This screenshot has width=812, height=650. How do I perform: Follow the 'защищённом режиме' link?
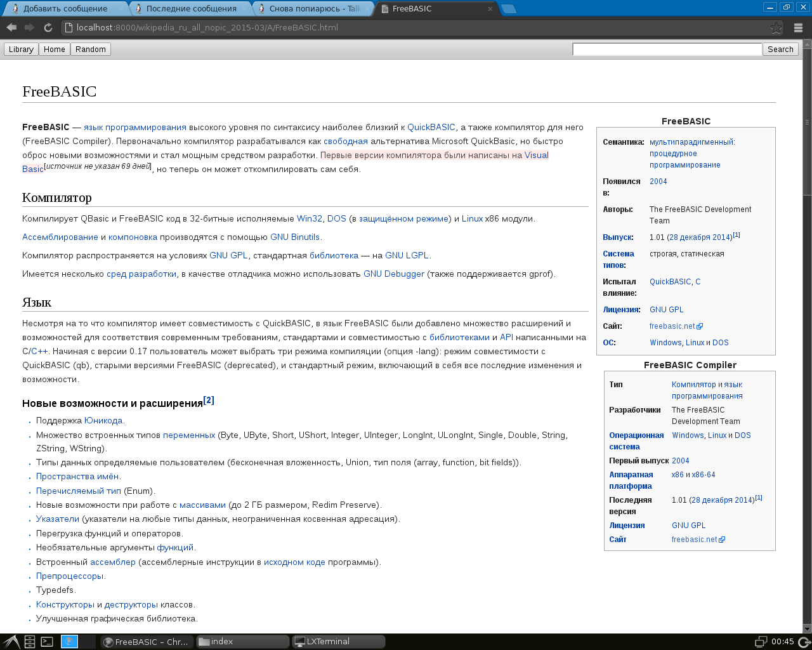point(403,219)
